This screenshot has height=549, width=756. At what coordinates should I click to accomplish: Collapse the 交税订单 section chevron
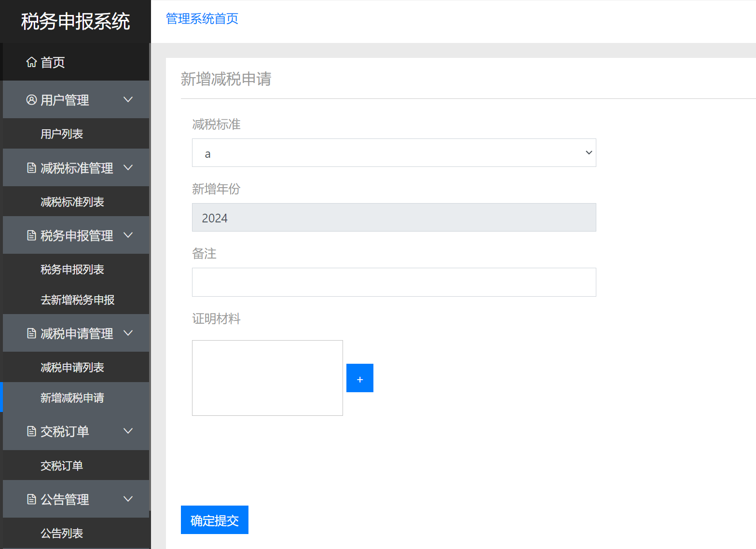(x=128, y=431)
